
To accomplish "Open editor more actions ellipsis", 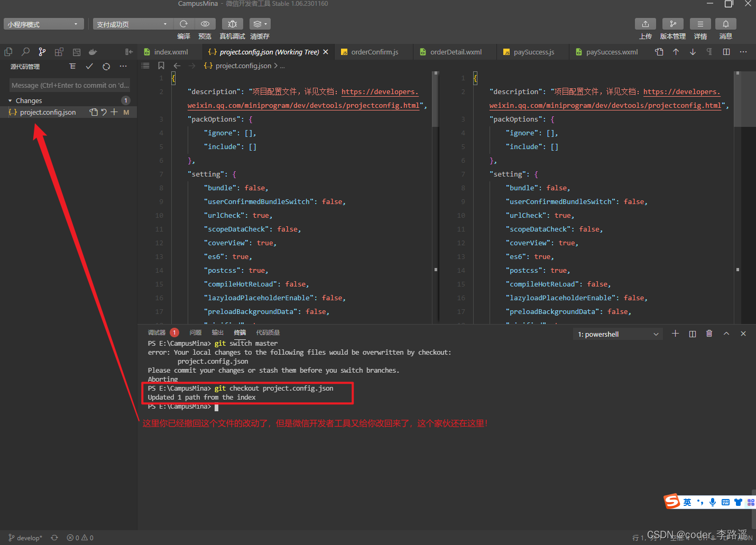I will click(743, 52).
